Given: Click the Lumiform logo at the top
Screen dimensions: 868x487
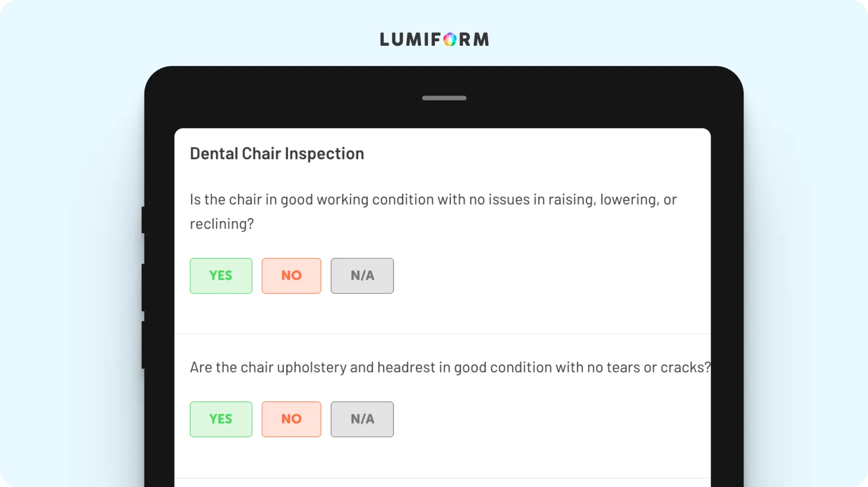Looking at the screenshot, I should [434, 39].
